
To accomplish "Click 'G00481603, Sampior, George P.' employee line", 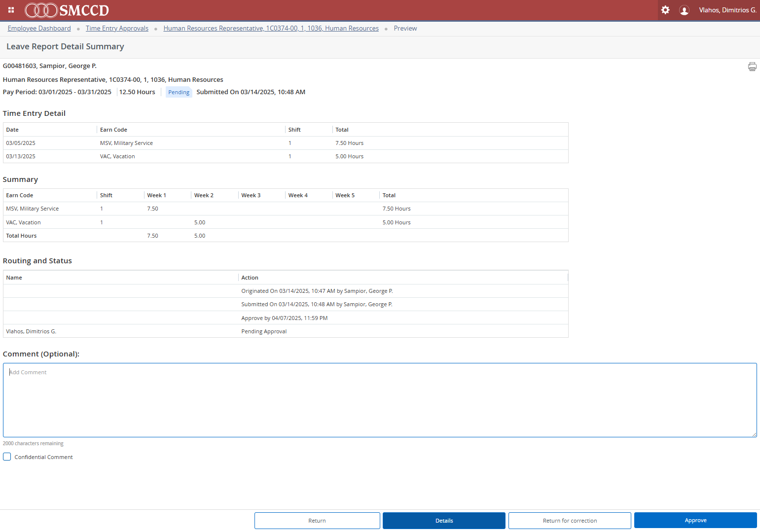I will pyautogui.click(x=50, y=66).
